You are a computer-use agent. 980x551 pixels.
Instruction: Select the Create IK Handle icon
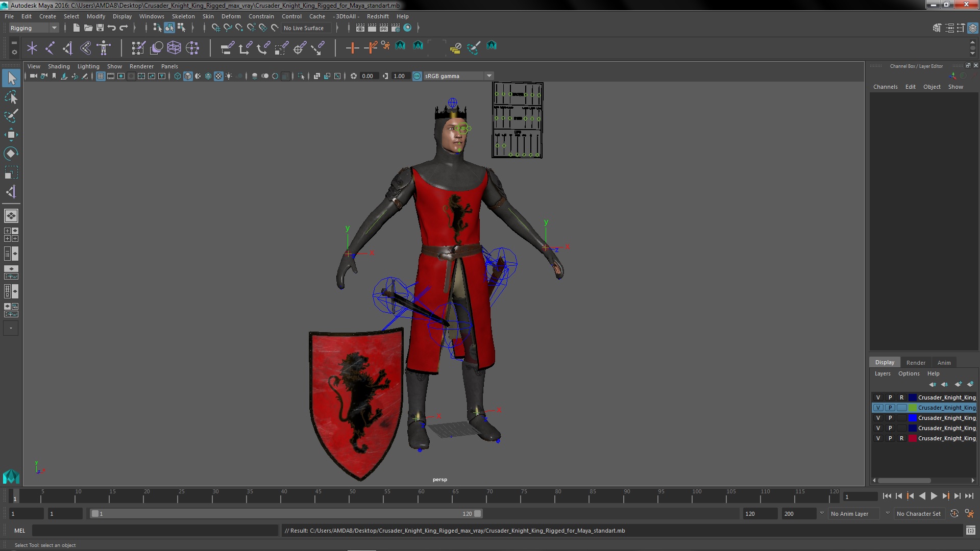point(68,48)
